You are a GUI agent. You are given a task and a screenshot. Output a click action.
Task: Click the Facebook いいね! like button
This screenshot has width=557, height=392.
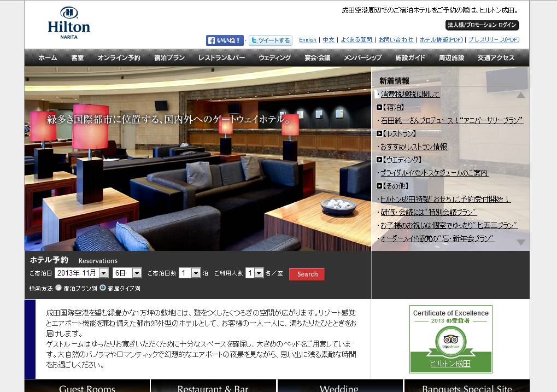coord(225,40)
